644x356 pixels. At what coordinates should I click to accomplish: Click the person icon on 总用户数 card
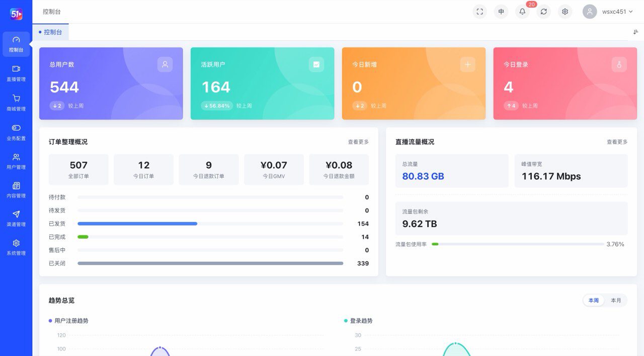click(165, 64)
